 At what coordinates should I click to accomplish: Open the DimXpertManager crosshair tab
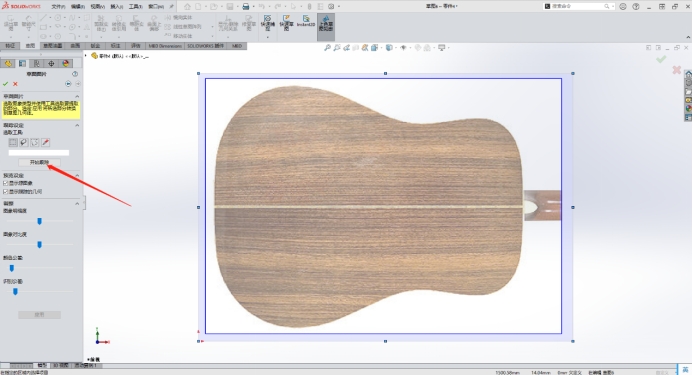pos(51,63)
